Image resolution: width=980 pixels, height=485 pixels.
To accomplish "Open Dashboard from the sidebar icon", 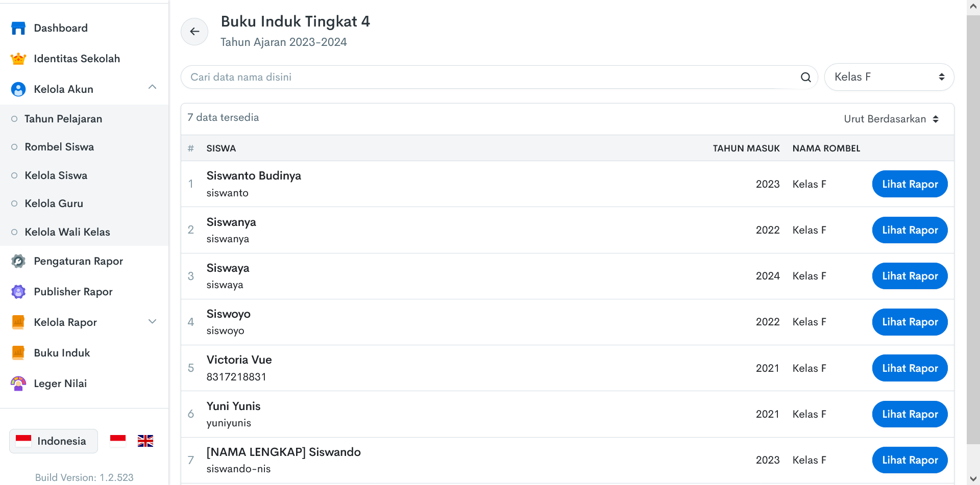I will click(18, 28).
